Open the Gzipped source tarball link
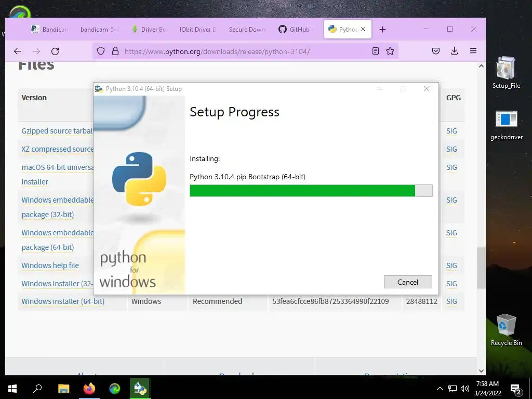Viewport: 532px width, 399px height. 57,131
